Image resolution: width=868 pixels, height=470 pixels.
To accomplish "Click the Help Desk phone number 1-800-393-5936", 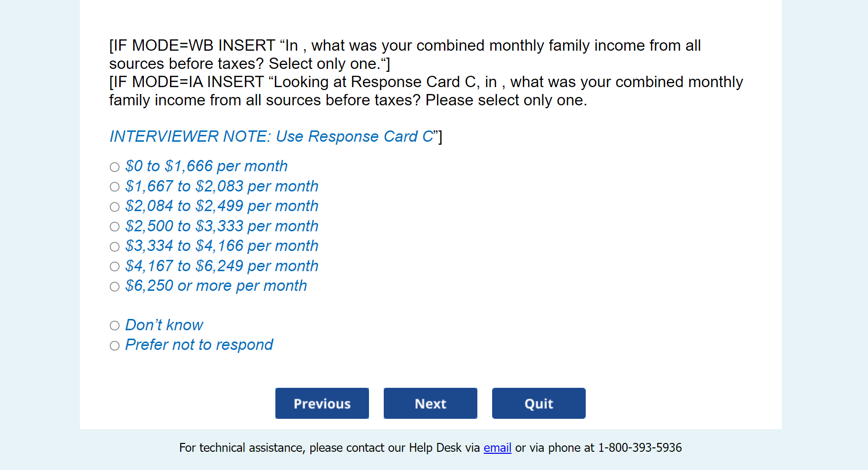I will click(639, 448).
